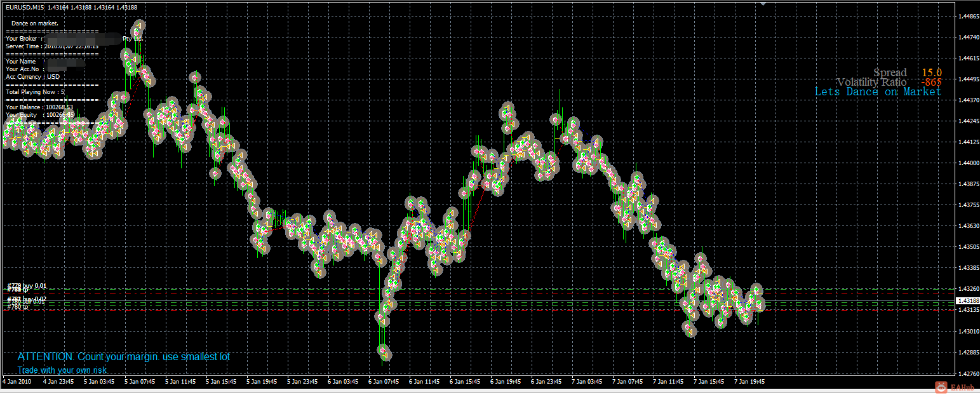Click the spread value 15.0
This screenshot has height=397, width=980.
click(932, 73)
